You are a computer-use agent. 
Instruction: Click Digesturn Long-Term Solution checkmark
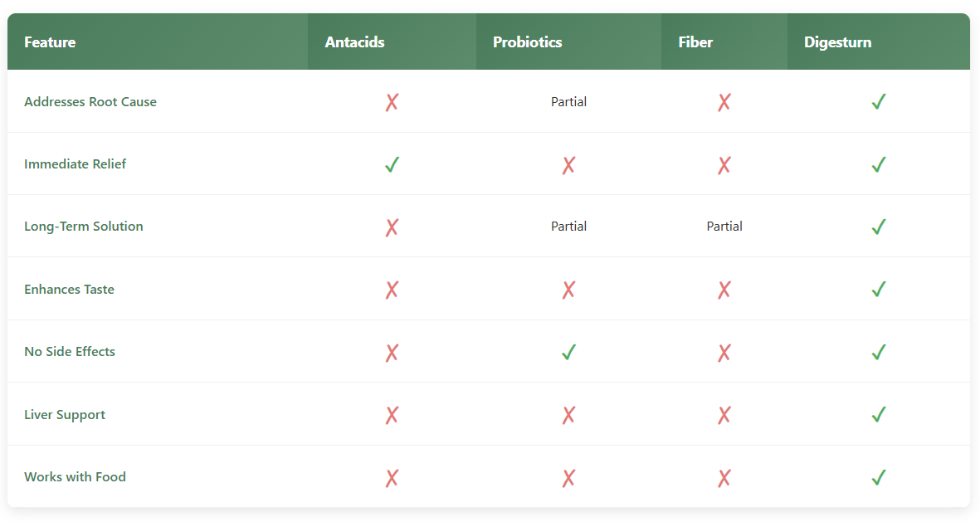click(879, 227)
